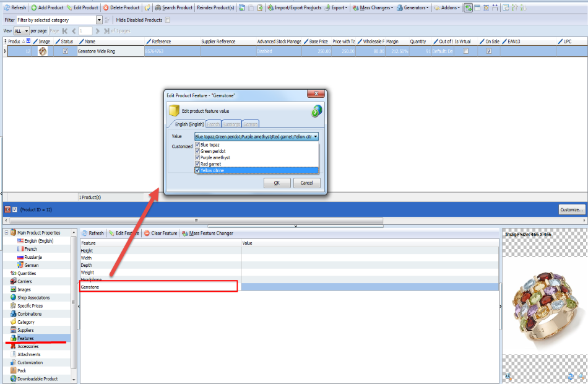The height and width of the screenshot is (384, 588).
Task: Click the page number input field
Action: [85, 31]
